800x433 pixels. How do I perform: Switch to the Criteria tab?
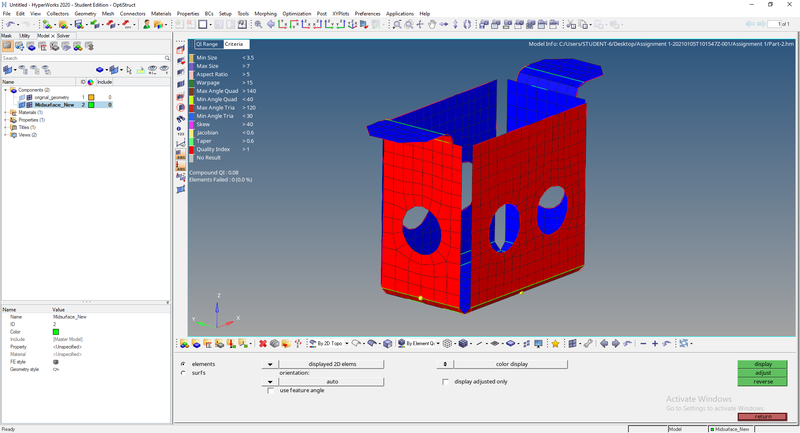click(234, 44)
